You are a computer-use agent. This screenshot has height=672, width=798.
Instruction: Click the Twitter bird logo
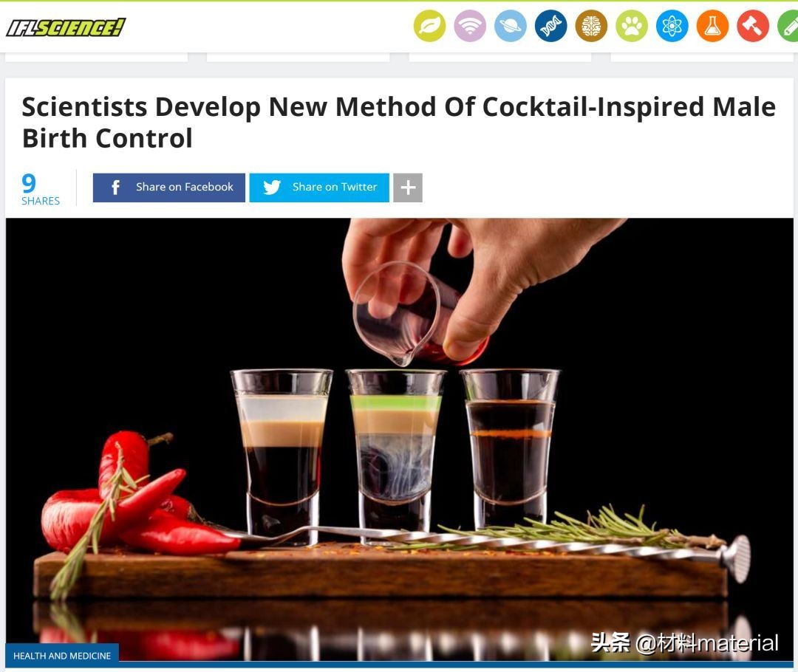click(272, 188)
